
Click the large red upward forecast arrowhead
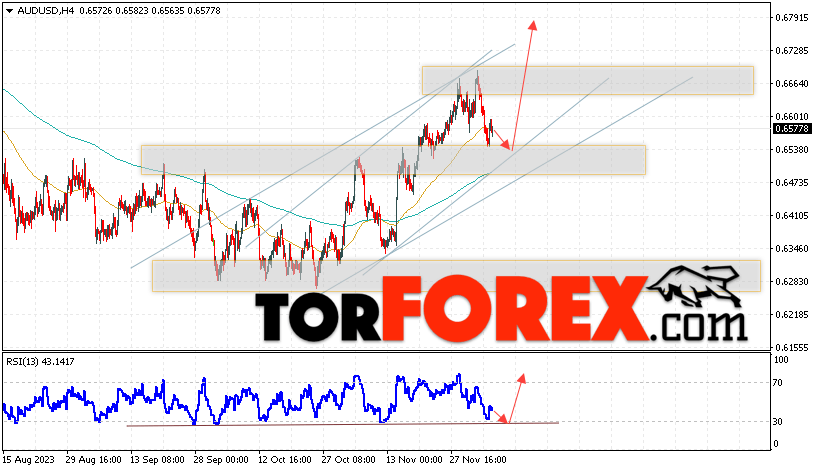click(x=532, y=26)
